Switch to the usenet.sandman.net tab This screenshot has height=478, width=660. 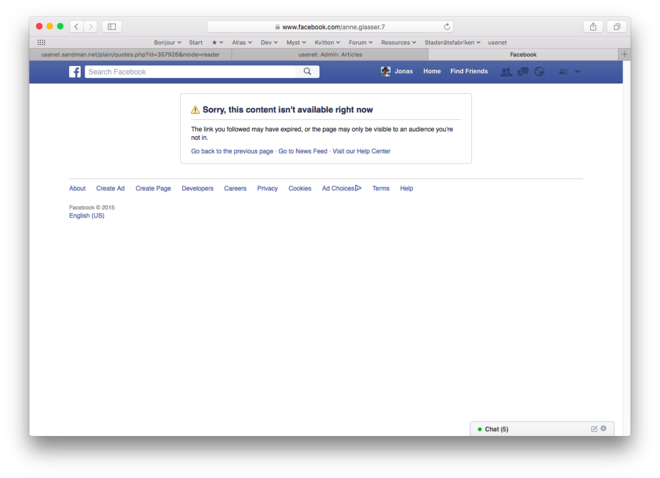(x=130, y=55)
